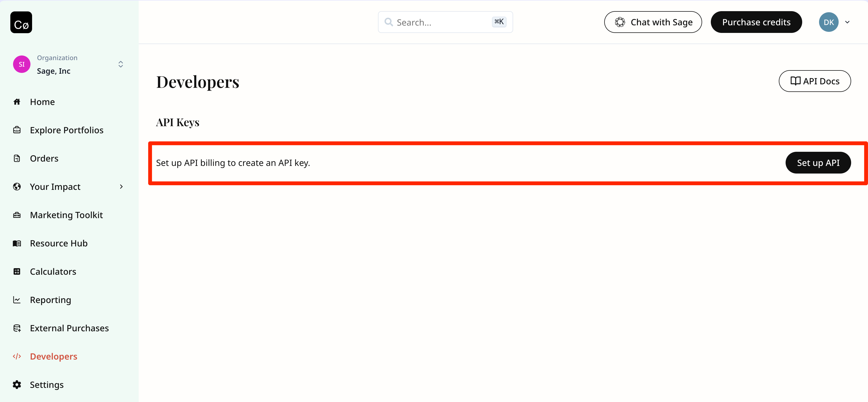Select Marketing Toolkit in the sidebar
The image size is (868, 402).
click(66, 215)
